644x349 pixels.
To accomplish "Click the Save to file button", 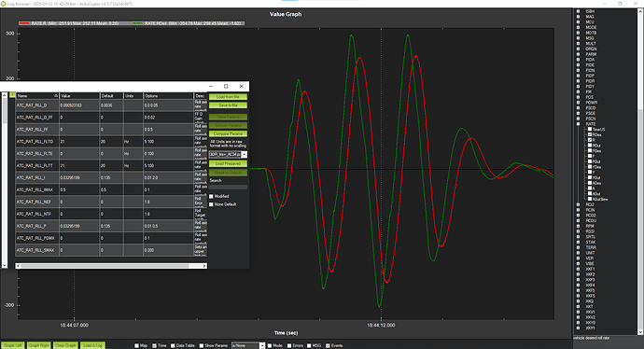I will pyautogui.click(x=228, y=105).
